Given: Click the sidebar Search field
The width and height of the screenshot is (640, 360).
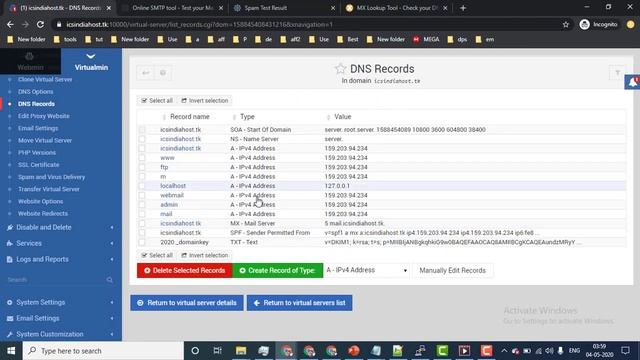Looking at the screenshot, I should point(55,280).
